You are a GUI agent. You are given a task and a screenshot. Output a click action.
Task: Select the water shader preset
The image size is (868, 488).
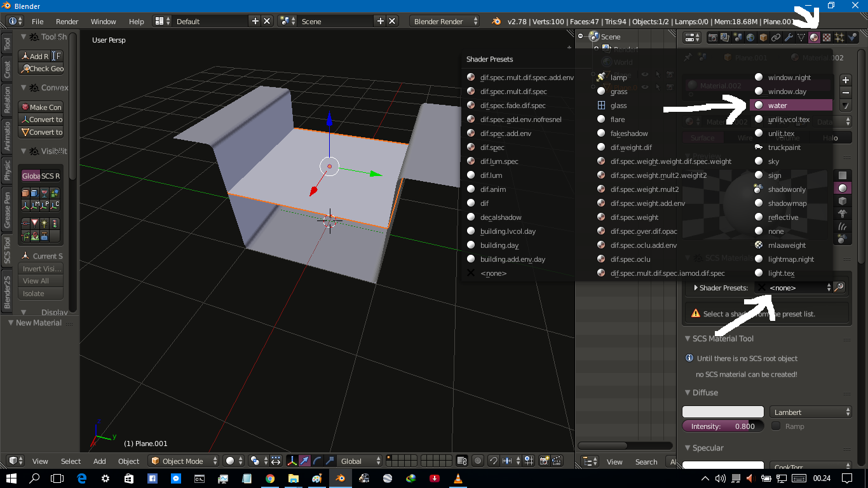click(x=778, y=105)
